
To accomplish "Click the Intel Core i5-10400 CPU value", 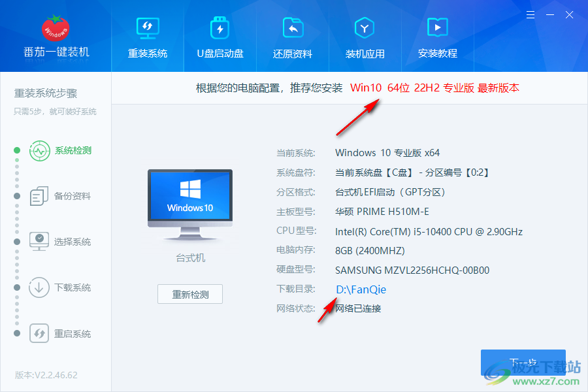I will coord(429,232).
